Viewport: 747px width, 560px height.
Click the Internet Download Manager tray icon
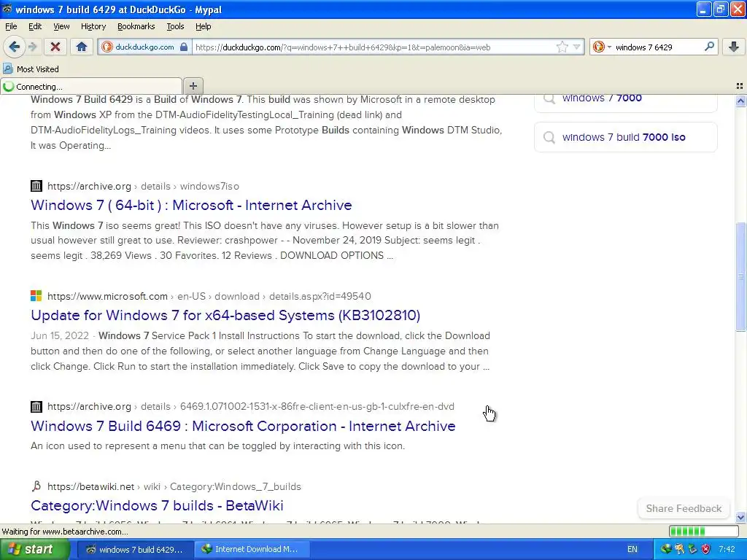666,549
